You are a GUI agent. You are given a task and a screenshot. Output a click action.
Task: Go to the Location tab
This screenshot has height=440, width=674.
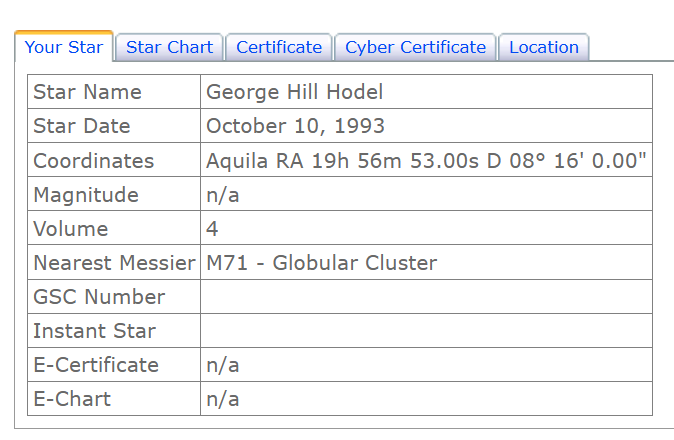tap(544, 47)
